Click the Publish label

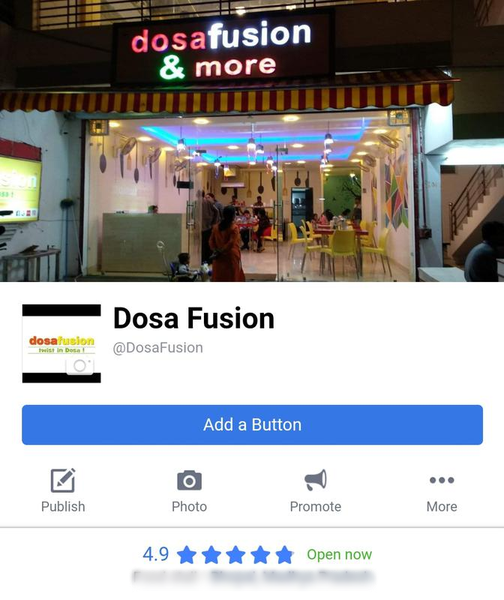pyautogui.click(x=63, y=506)
